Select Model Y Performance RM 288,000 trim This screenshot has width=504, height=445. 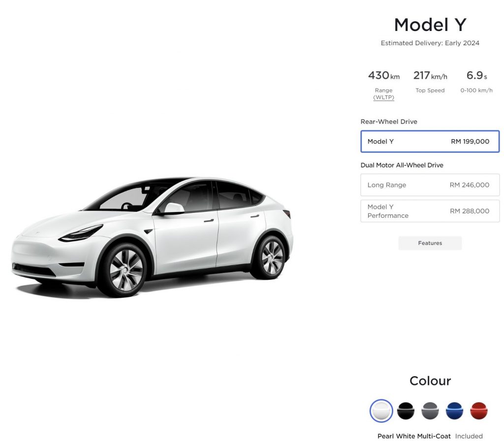click(430, 211)
